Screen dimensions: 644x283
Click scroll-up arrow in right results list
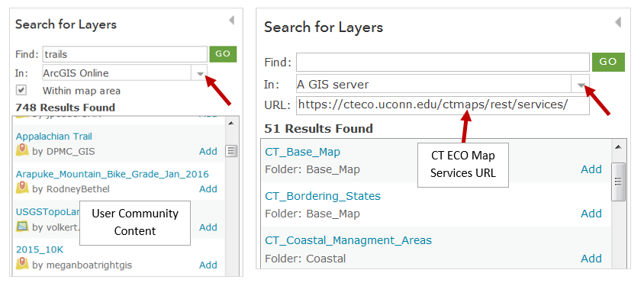(618, 146)
